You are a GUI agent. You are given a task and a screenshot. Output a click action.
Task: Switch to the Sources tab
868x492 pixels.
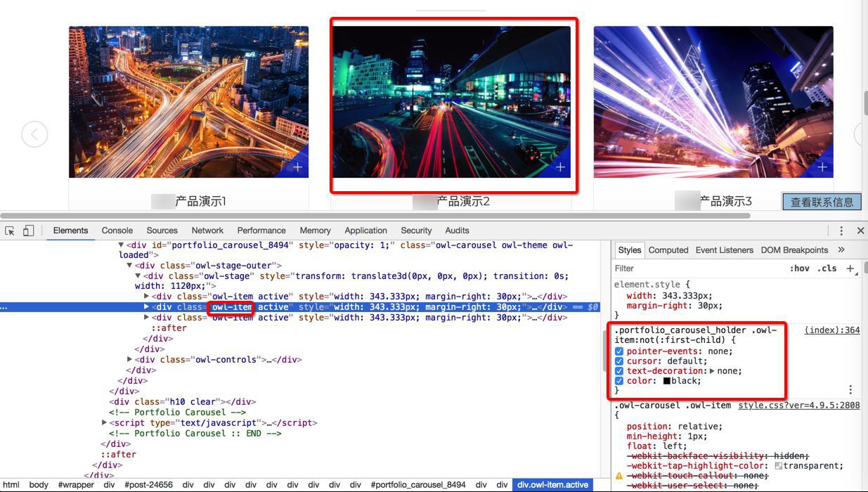[162, 231]
